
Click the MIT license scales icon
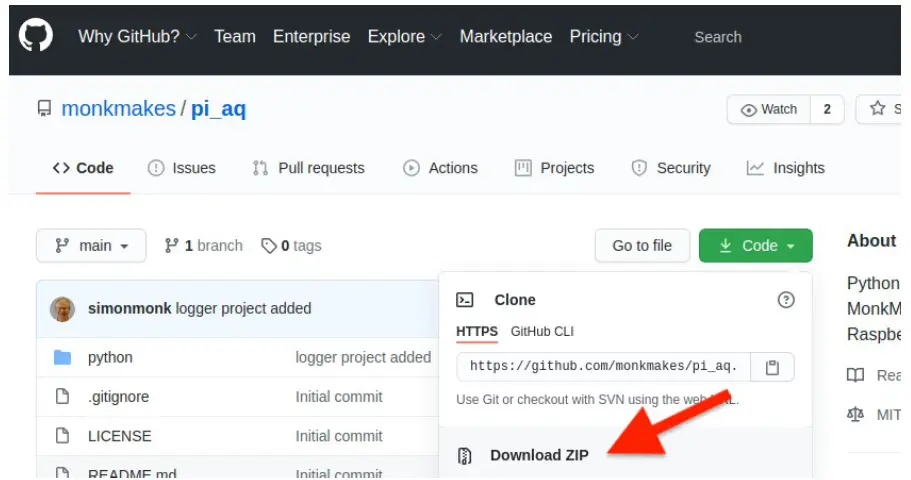pyautogui.click(x=855, y=414)
